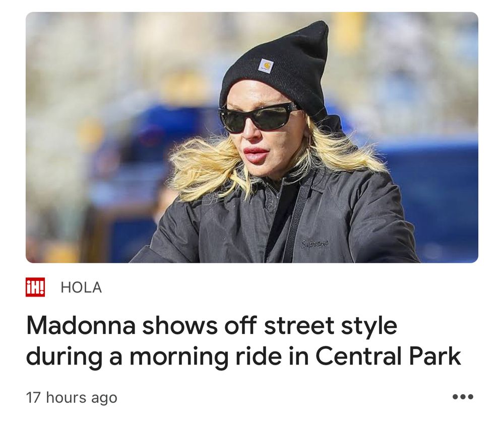Screen dimensions: 504x433
Task: Click the words shows off in headline
Action: click(x=199, y=326)
